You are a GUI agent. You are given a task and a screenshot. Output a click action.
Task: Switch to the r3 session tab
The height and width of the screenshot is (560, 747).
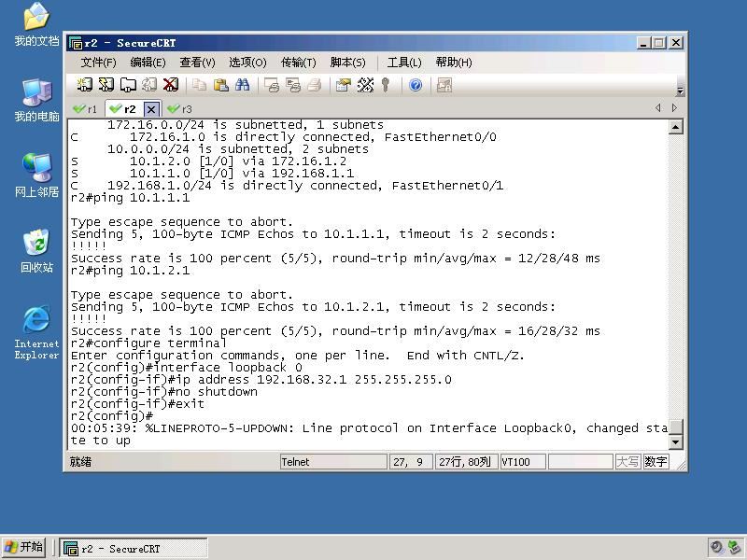[180, 109]
